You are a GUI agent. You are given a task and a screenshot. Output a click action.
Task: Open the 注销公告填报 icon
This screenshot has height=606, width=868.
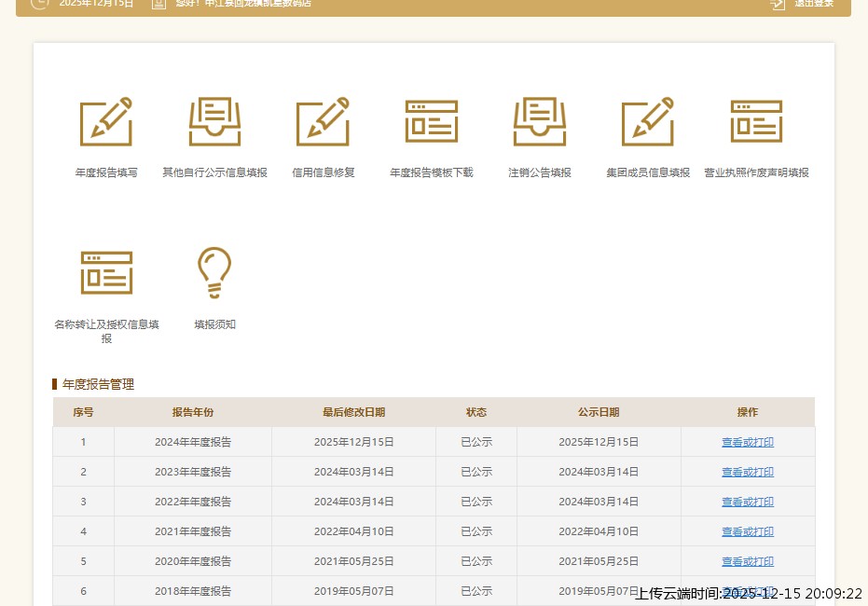[x=539, y=122]
